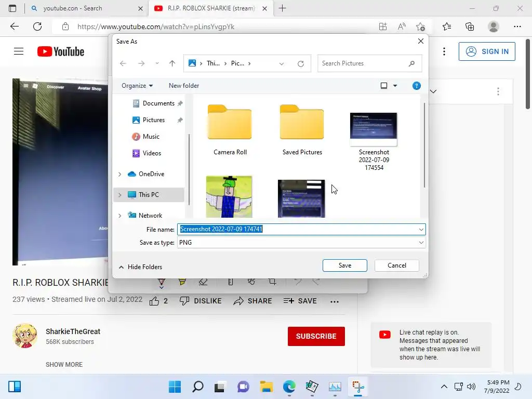Show hidden system tray icons
532x399 pixels.
[x=444, y=387]
